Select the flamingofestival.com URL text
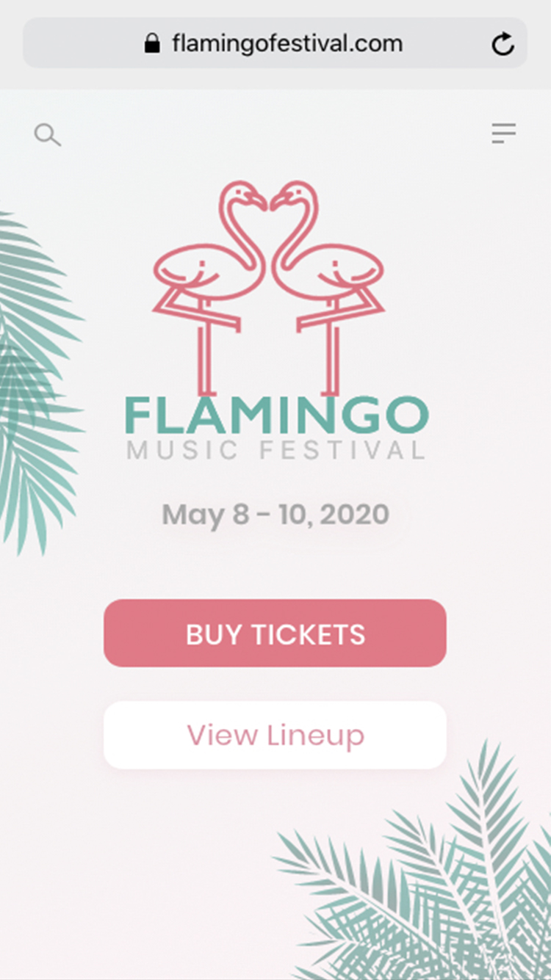The height and width of the screenshot is (980, 551). 287,43
